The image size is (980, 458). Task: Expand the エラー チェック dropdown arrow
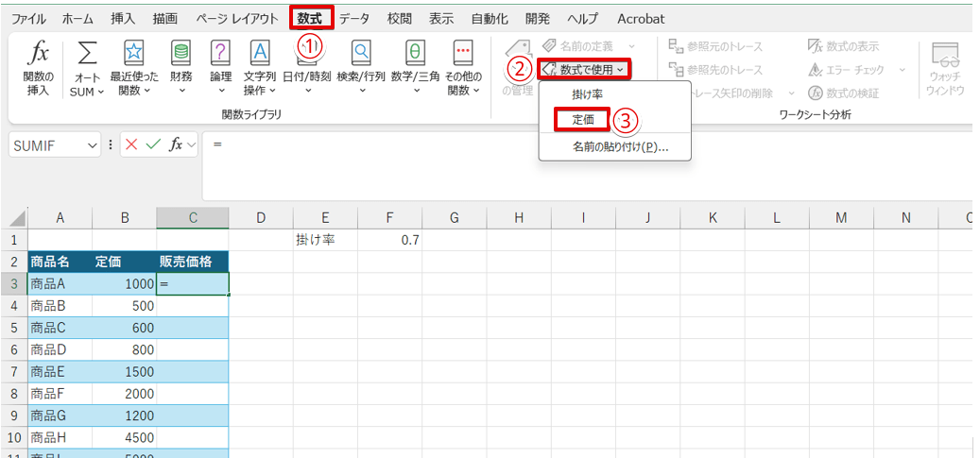coord(902,69)
